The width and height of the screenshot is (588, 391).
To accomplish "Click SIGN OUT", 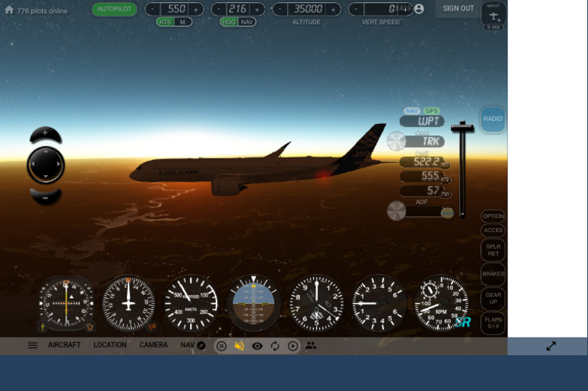I will pos(459,8).
